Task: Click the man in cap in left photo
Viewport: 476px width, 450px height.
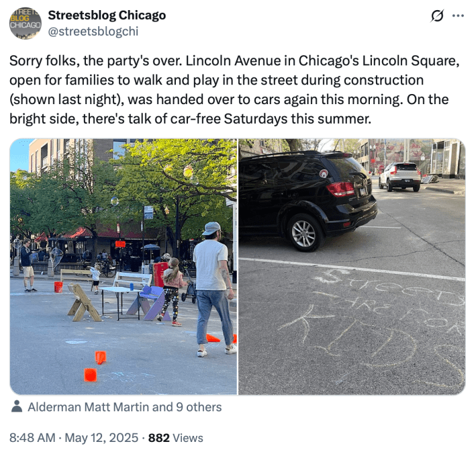Action: (x=213, y=288)
